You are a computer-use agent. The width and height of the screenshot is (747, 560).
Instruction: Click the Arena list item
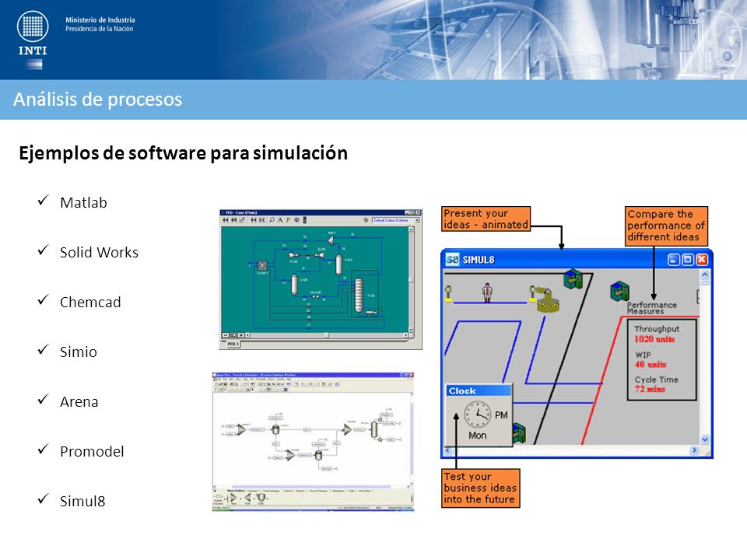pyautogui.click(x=79, y=401)
